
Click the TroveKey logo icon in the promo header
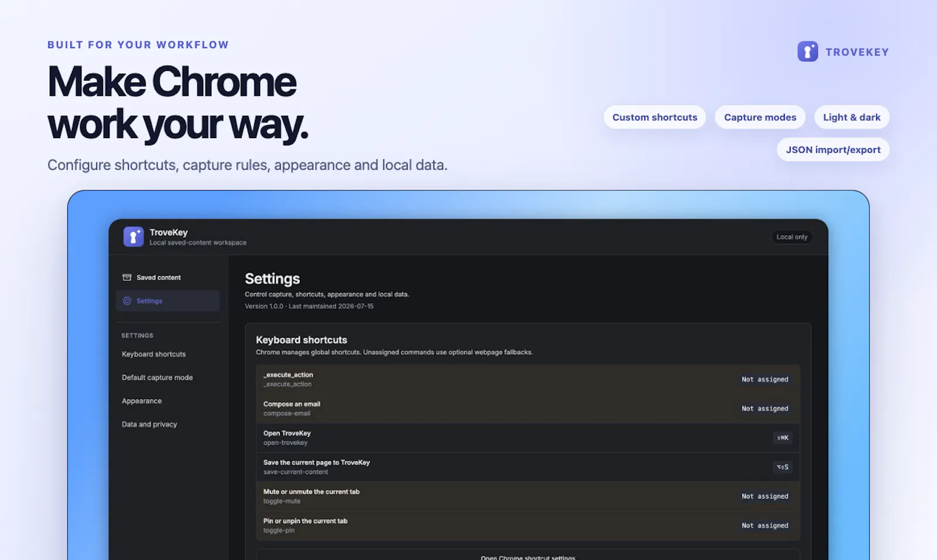coord(808,51)
